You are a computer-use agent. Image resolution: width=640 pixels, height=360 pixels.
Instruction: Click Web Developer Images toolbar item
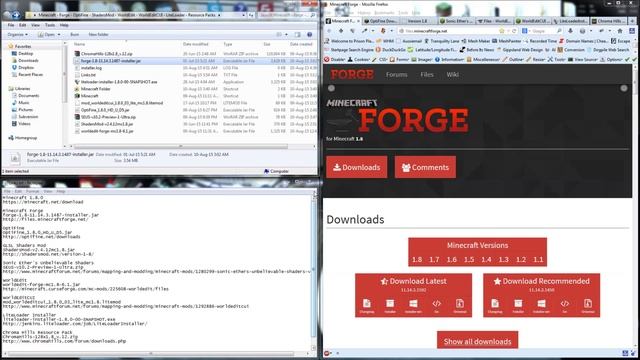422,60
